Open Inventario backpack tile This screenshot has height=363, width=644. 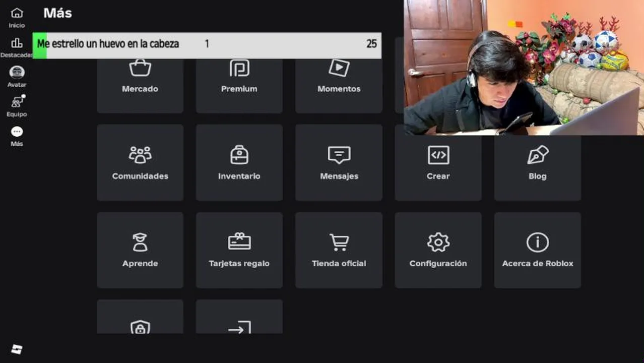(x=239, y=162)
